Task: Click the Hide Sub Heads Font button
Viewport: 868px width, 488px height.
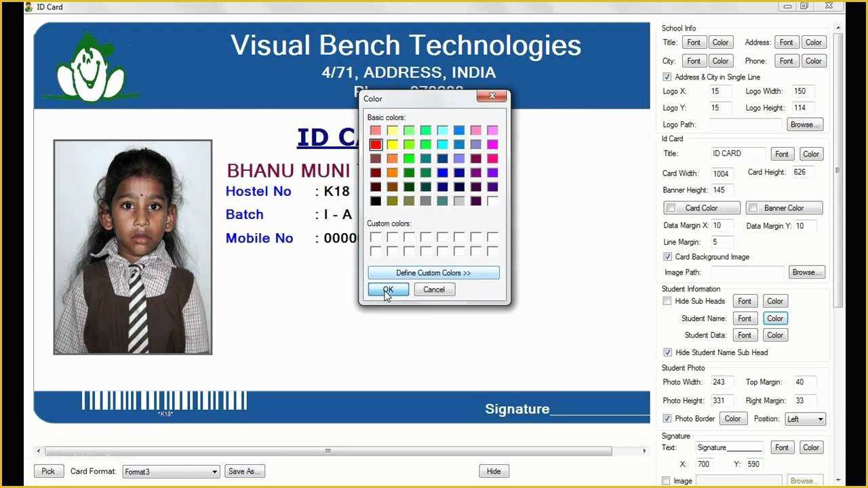Action: click(x=745, y=301)
